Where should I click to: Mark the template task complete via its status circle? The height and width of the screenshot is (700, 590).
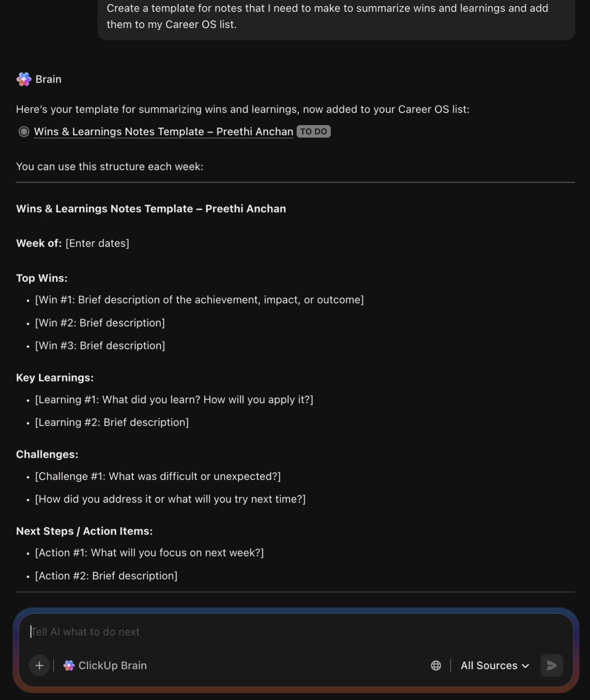pyautogui.click(x=23, y=131)
